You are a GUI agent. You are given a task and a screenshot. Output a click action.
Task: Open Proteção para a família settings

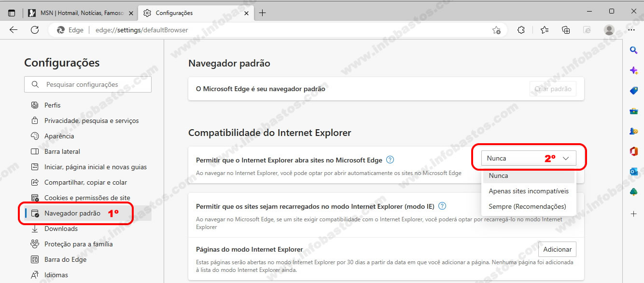[88, 244]
